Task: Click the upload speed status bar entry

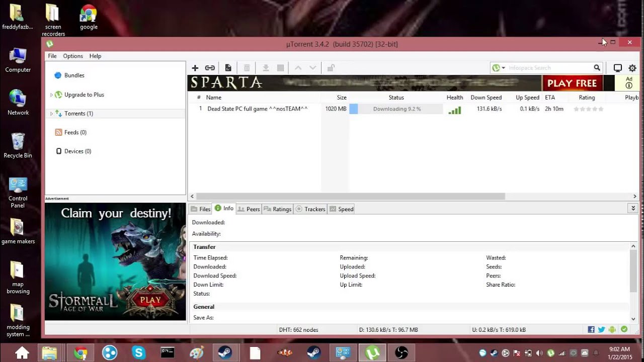Action: [x=499, y=330]
